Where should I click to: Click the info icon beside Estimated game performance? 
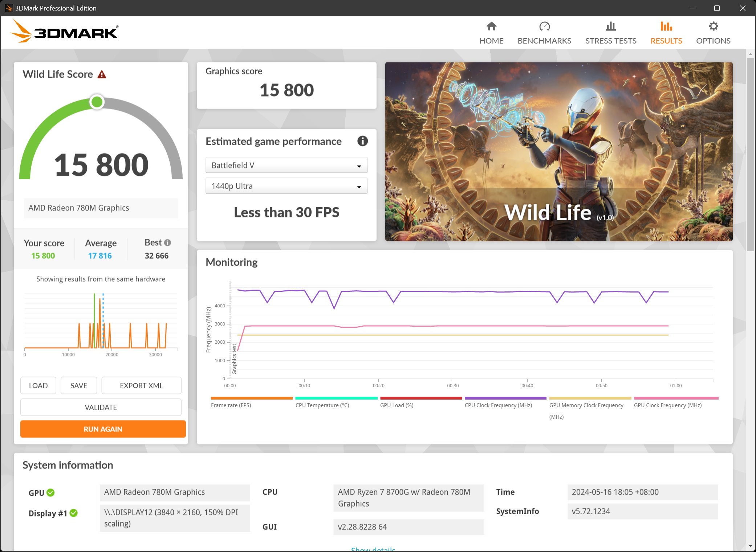(362, 141)
